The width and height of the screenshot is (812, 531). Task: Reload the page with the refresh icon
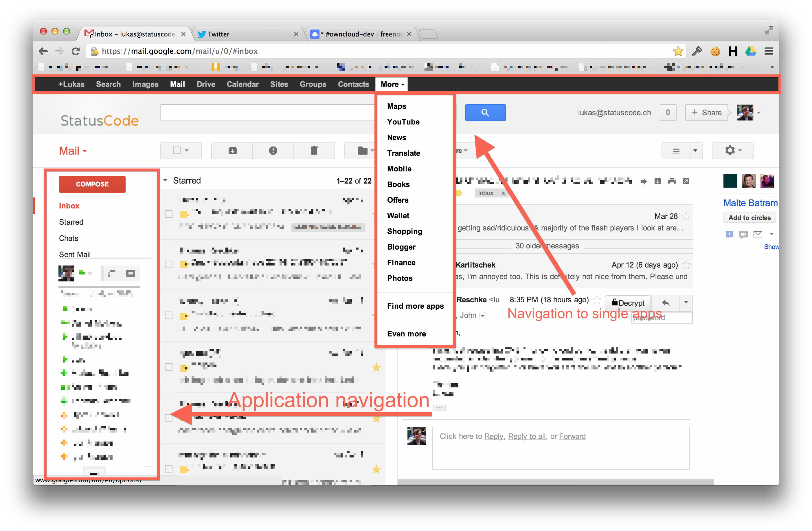click(76, 52)
